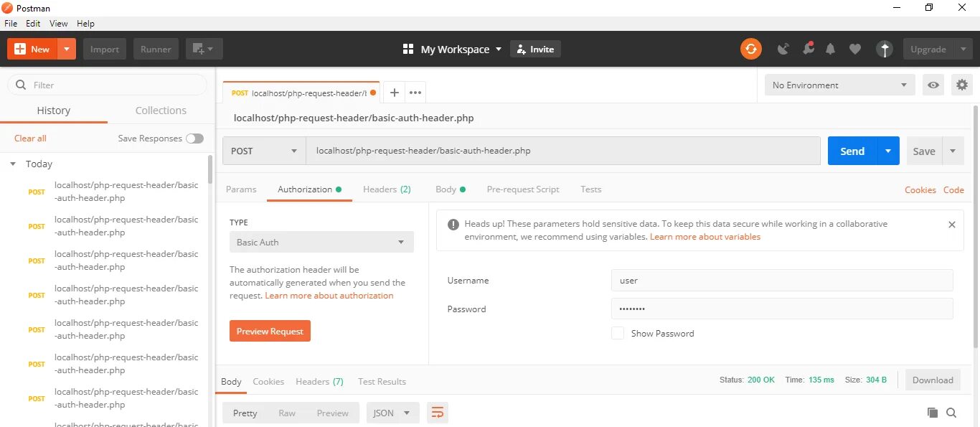Open the Basic Auth type dropdown
The width and height of the screenshot is (980, 427).
(321, 242)
